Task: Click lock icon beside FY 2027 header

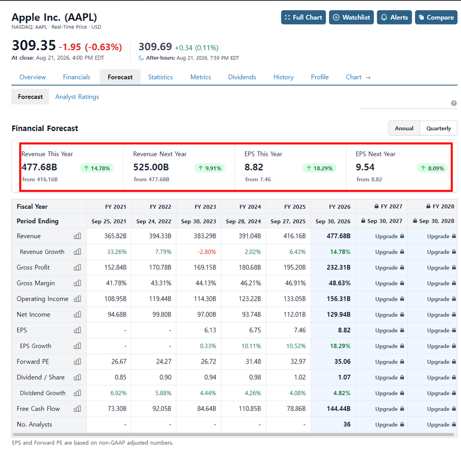Action: (x=376, y=206)
